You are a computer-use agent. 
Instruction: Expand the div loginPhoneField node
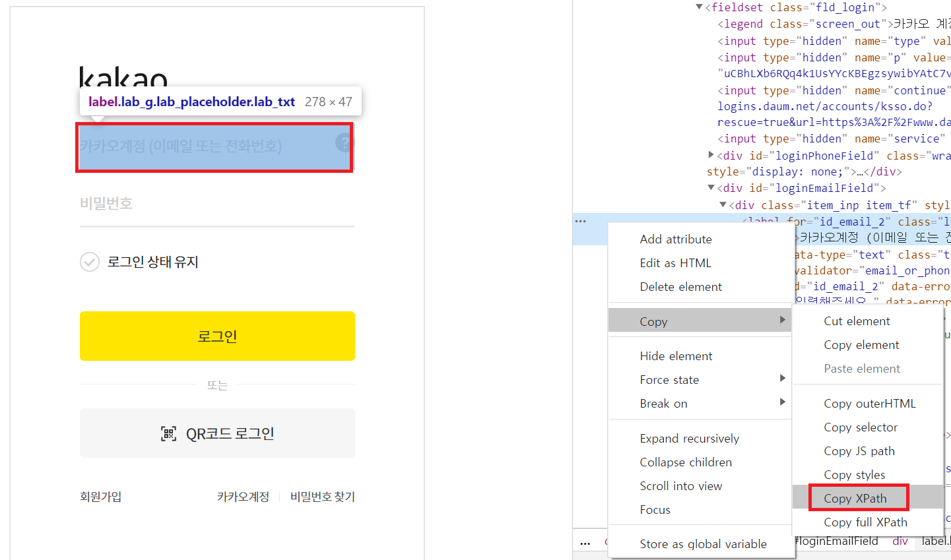click(x=711, y=155)
